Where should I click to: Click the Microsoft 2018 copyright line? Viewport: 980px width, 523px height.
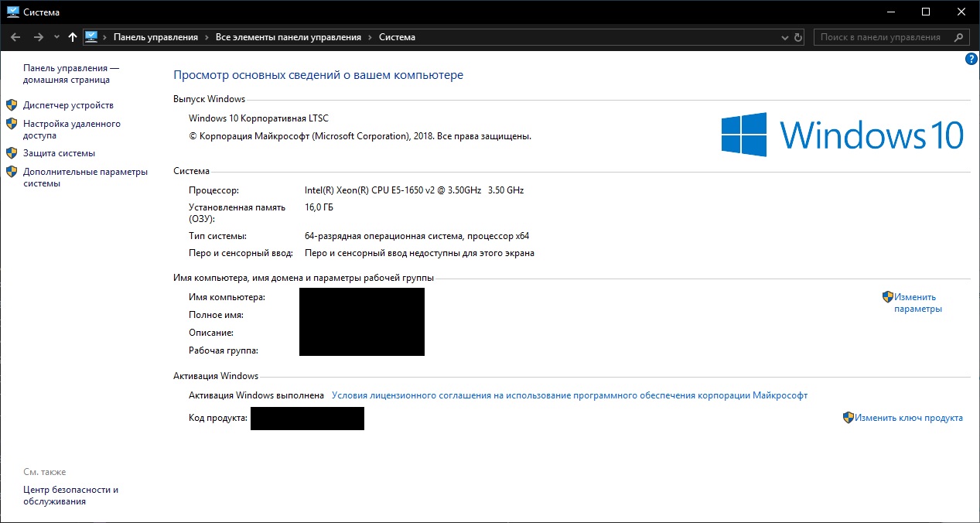coord(360,136)
